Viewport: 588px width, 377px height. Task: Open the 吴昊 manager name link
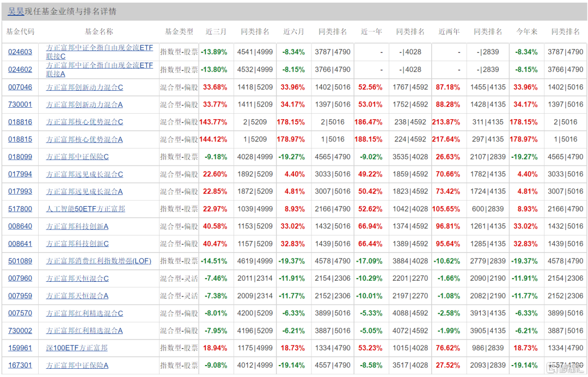16,11
